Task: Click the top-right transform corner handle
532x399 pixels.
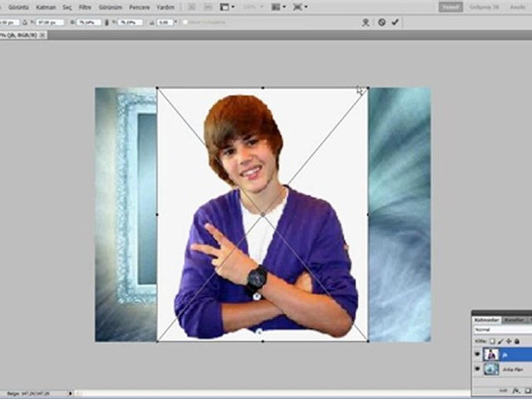Action: [368, 88]
